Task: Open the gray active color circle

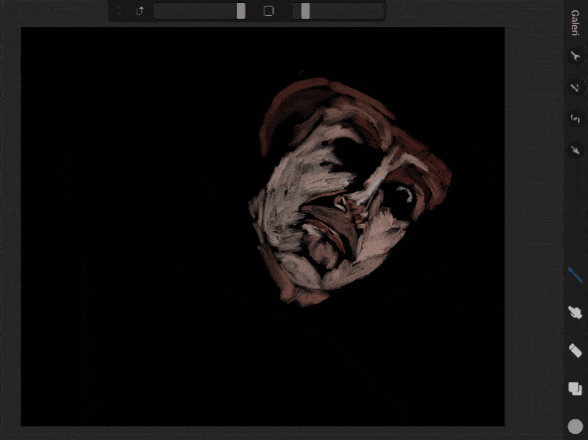Action: tap(575, 426)
